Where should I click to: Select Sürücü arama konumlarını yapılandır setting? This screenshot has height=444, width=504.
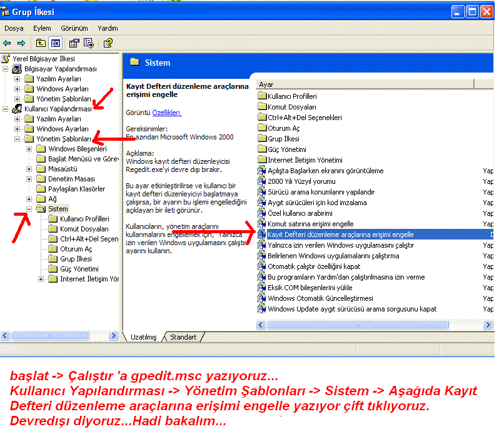coord(321,192)
